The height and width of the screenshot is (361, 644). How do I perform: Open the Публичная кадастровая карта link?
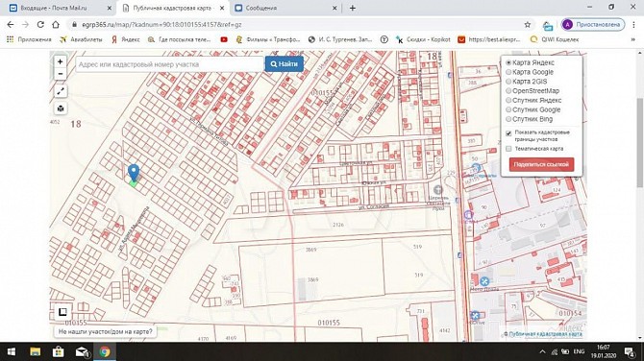pos(545,334)
